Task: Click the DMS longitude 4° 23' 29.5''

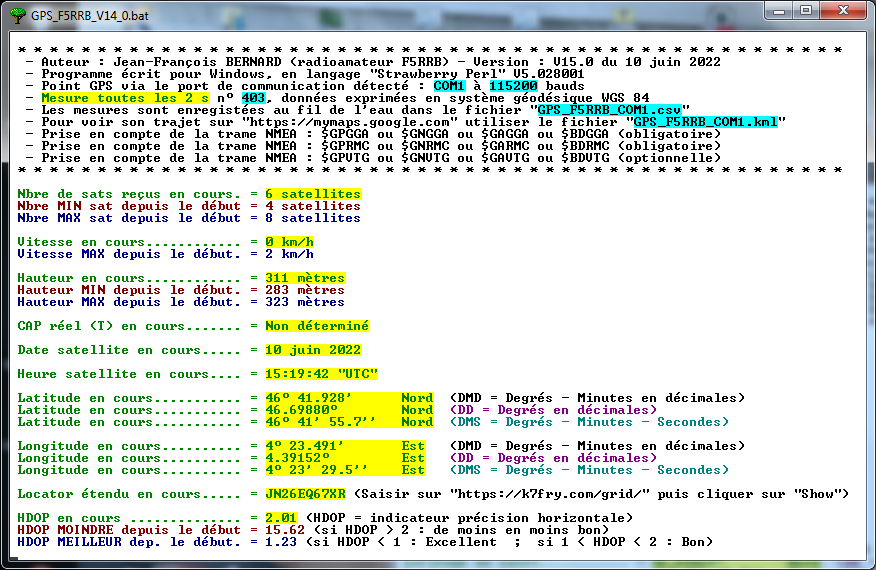Action: 316,470
